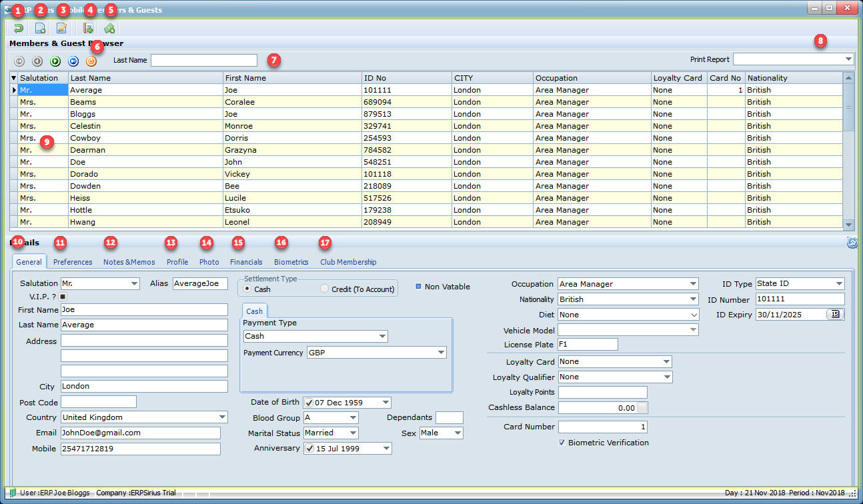Switch to the Photo tab
This screenshot has width=863, height=504.
tap(209, 262)
